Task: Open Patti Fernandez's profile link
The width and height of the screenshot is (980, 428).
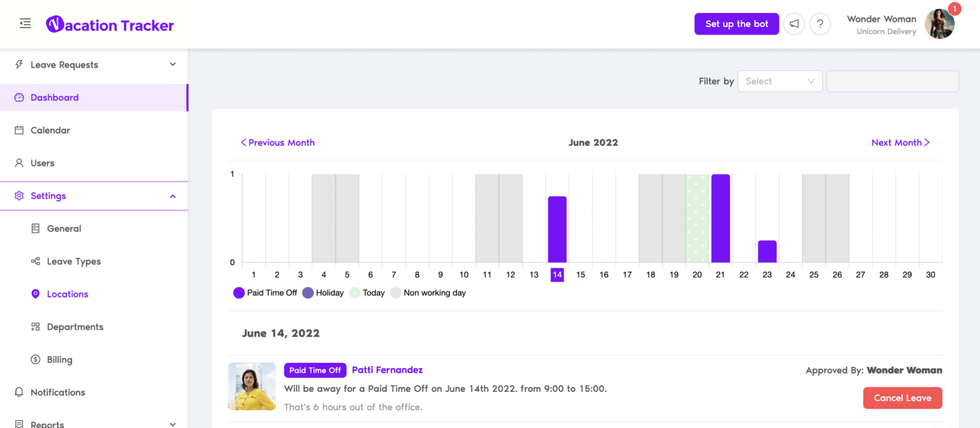Action: tap(387, 370)
